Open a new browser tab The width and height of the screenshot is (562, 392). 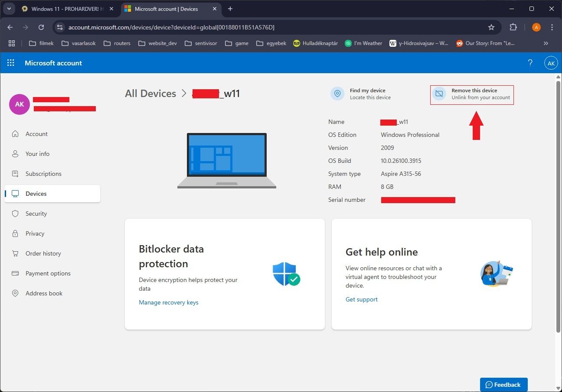tap(230, 9)
